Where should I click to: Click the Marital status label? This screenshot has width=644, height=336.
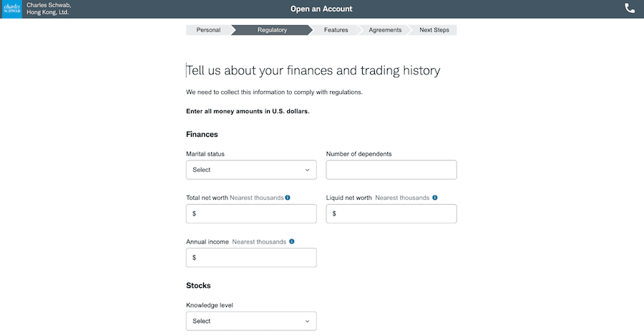click(210, 154)
